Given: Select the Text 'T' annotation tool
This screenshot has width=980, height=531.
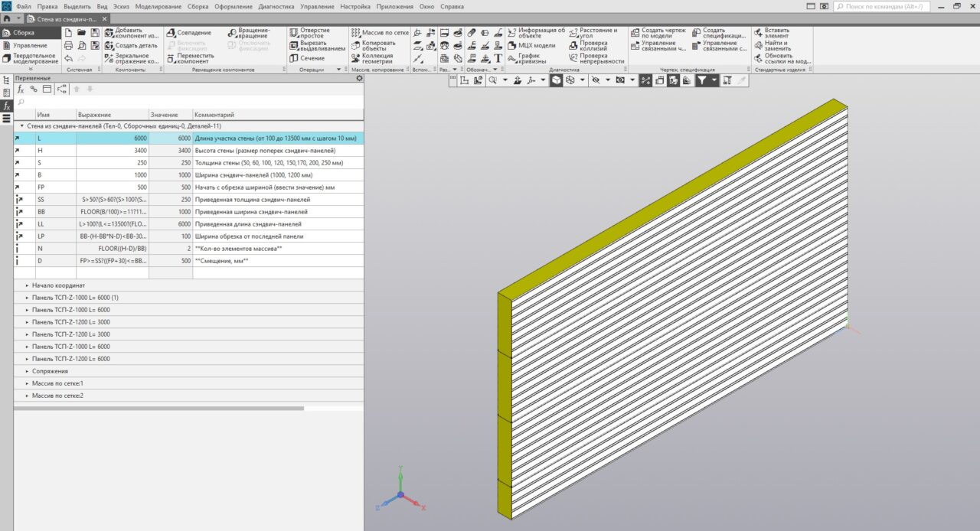Looking at the screenshot, I should coord(498,58).
